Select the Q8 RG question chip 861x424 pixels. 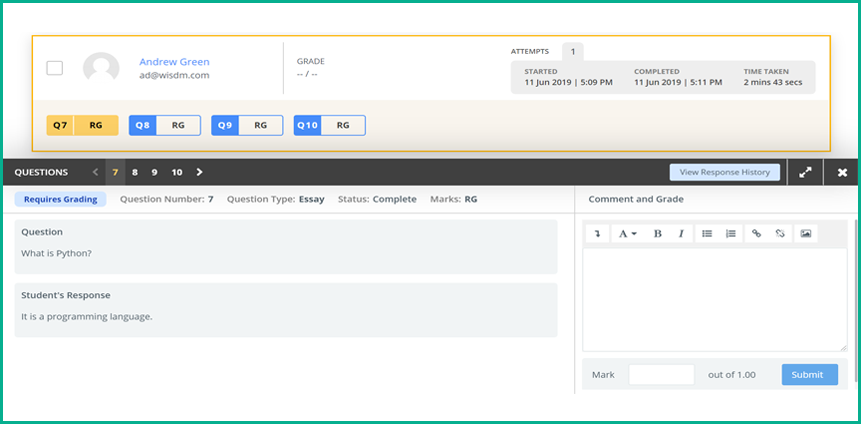[165, 125]
